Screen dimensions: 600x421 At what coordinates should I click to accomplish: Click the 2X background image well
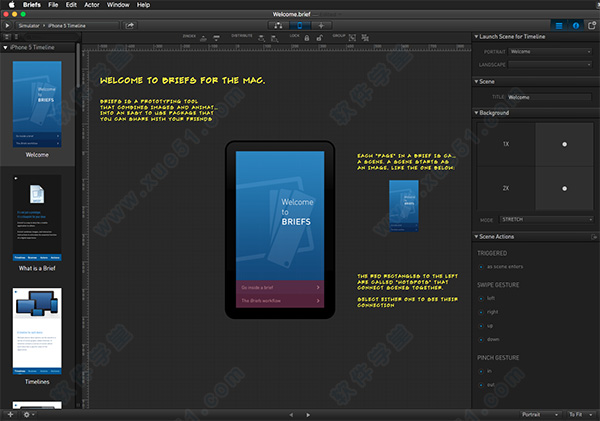pos(564,188)
